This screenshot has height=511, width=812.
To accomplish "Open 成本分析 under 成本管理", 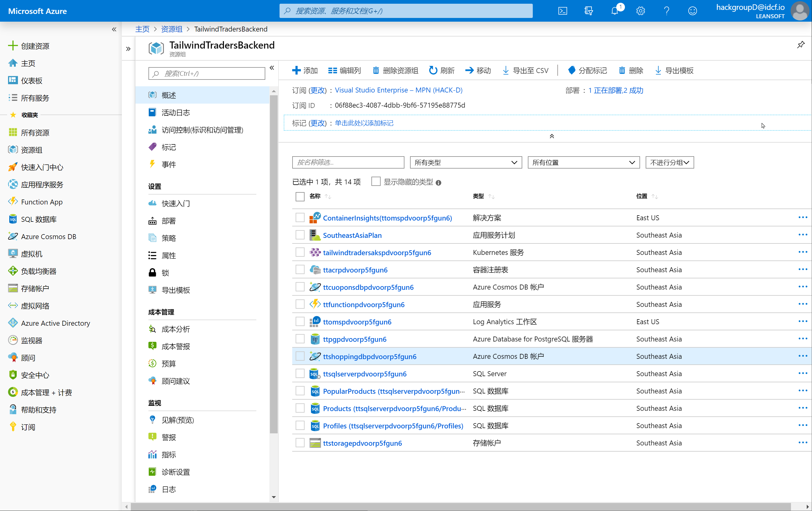I will [202, 329].
